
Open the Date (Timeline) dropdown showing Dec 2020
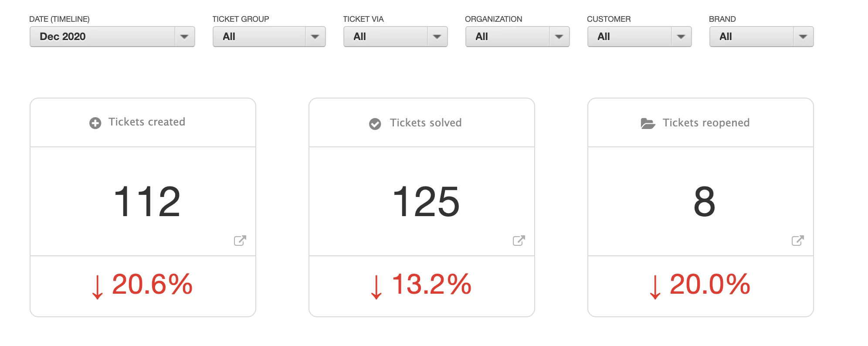(x=112, y=37)
